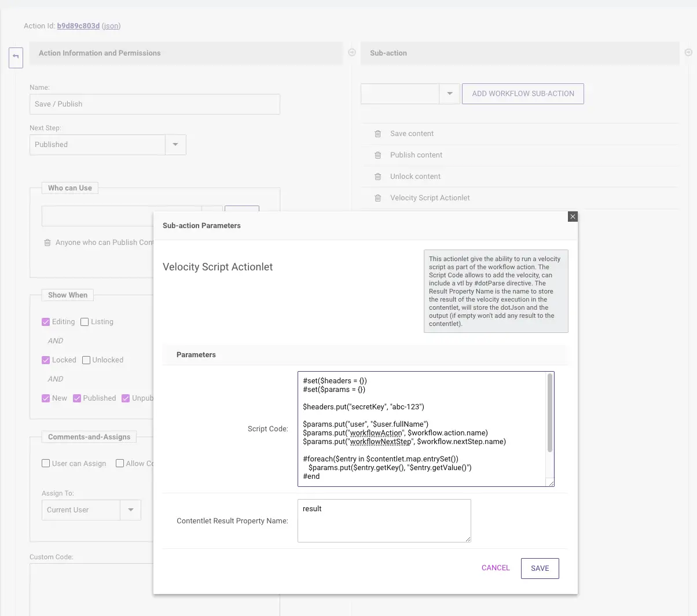Click trash icon beside Publish content
Viewport: 697px width, 616px height.
coord(378,155)
